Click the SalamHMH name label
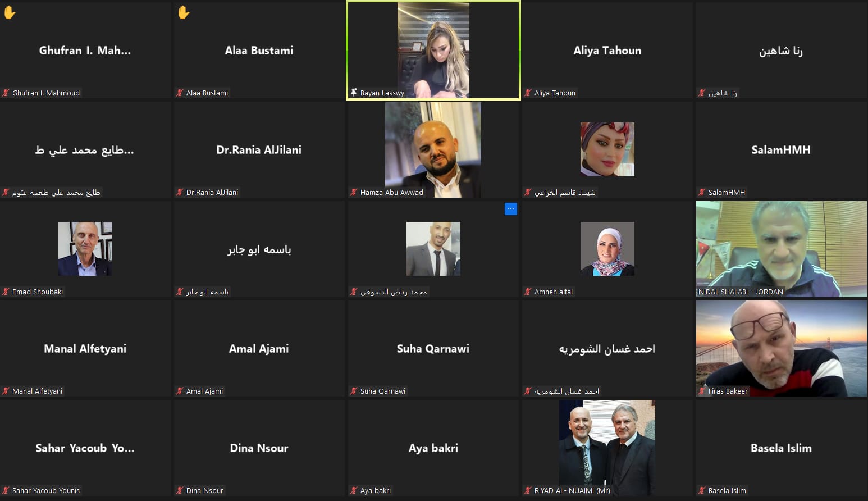 [x=727, y=192]
